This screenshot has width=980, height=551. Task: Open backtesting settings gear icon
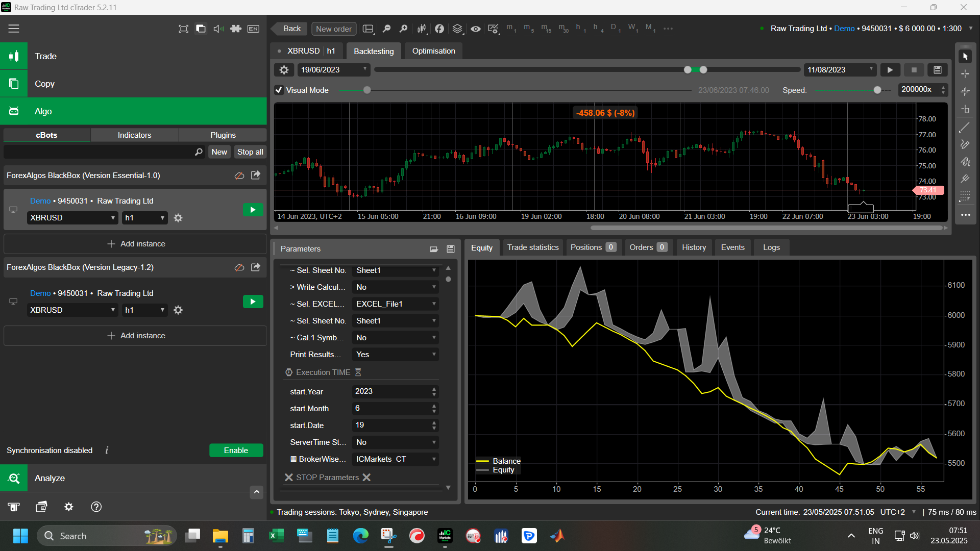284,70
